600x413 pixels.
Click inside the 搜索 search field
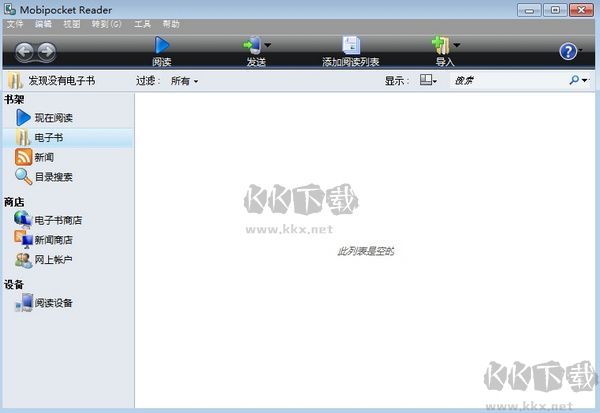click(x=509, y=80)
